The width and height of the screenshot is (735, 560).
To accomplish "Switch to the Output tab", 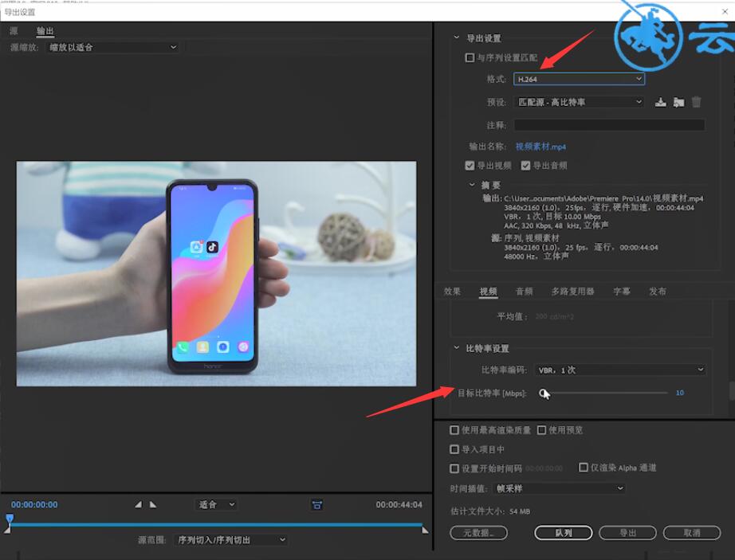I will pyautogui.click(x=45, y=31).
